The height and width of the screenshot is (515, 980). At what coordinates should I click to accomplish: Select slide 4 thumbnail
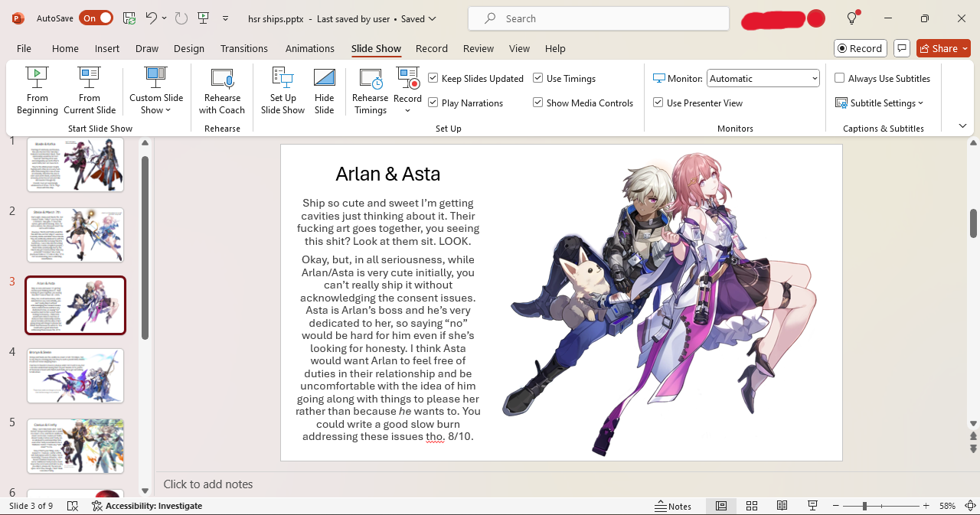[75, 376]
